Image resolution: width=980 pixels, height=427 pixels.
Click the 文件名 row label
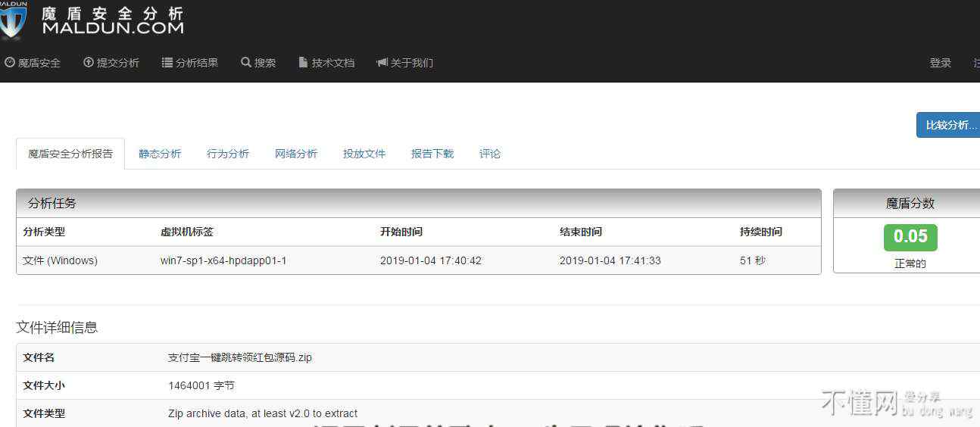(x=39, y=357)
